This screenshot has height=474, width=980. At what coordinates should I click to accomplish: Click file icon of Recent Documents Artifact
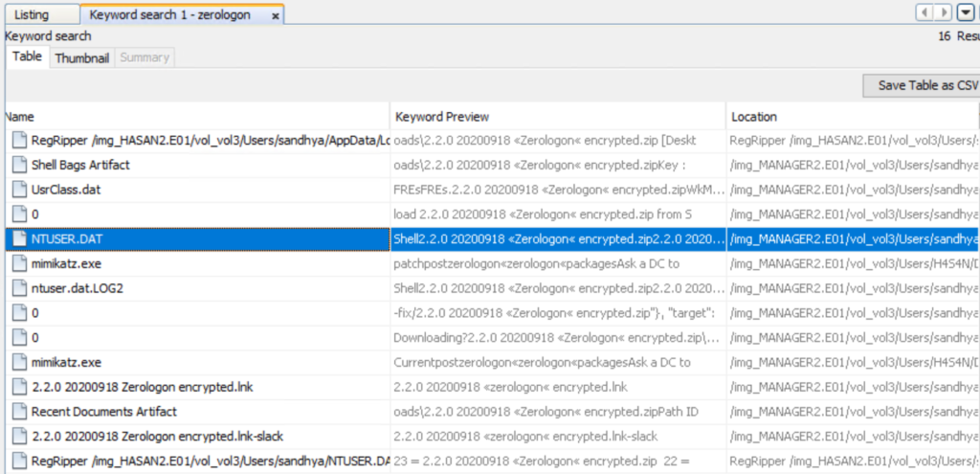(20, 412)
